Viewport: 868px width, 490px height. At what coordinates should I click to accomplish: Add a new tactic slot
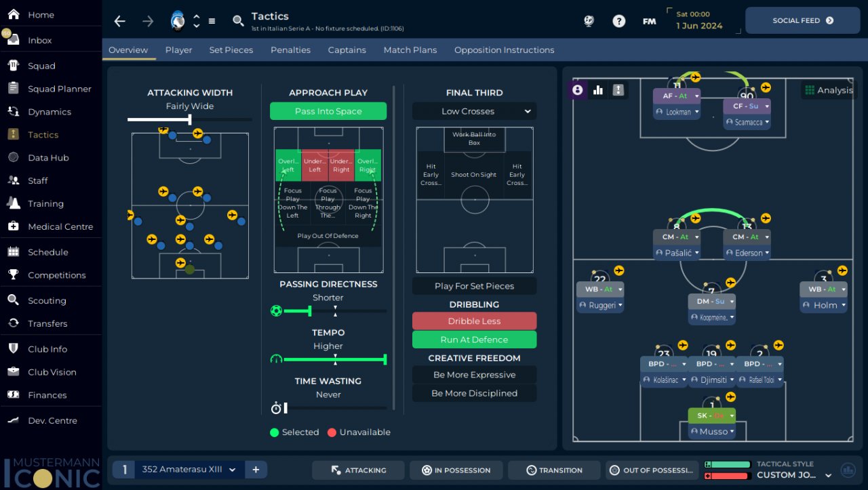click(256, 470)
